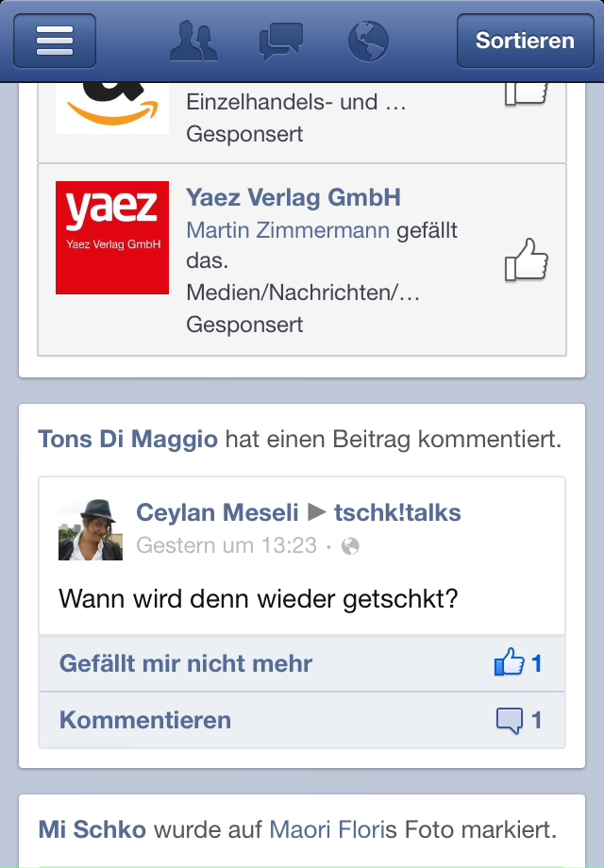Image resolution: width=604 pixels, height=868 pixels.
Task: Open notifications globe icon
Action: tap(369, 41)
